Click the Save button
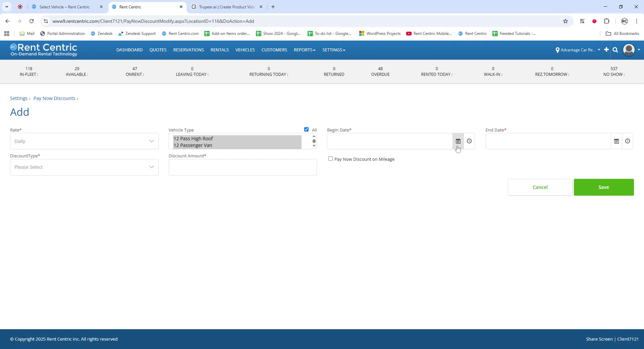Image resolution: width=644 pixels, height=349 pixels. (x=603, y=187)
